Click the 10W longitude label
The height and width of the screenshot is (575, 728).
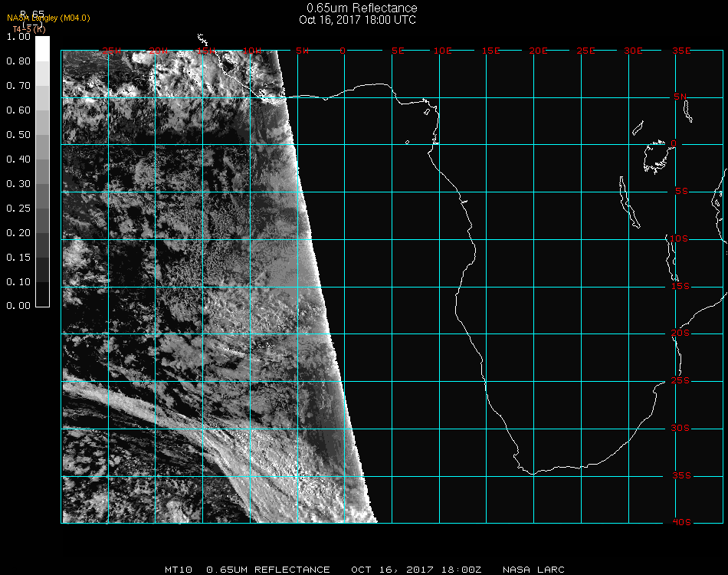pos(253,51)
